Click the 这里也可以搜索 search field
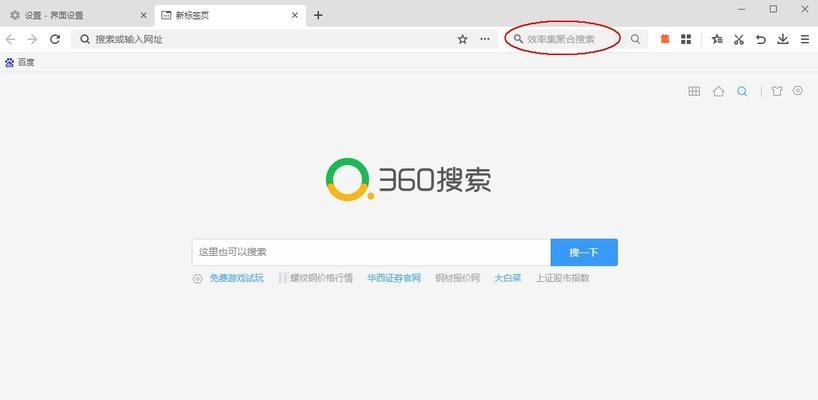 tap(371, 252)
